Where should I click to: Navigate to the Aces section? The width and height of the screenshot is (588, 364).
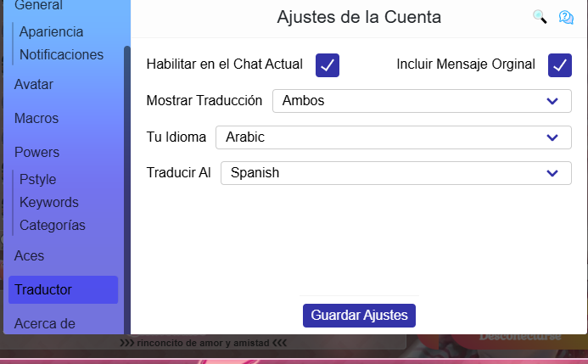[x=30, y=255]
